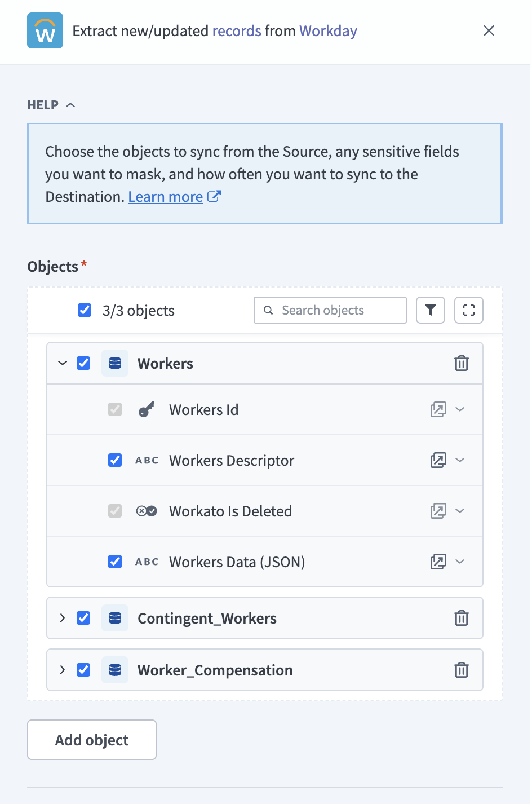This screenshot has height=804, width=532.
Task: Click the Worker_Compensation database icon
Action: click(x=115, y=670)
